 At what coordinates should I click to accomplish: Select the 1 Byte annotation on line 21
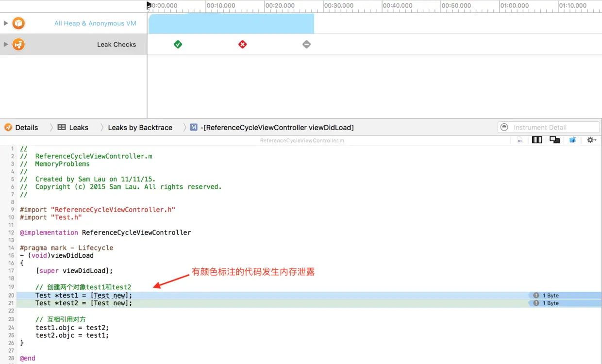coord(551,303)
